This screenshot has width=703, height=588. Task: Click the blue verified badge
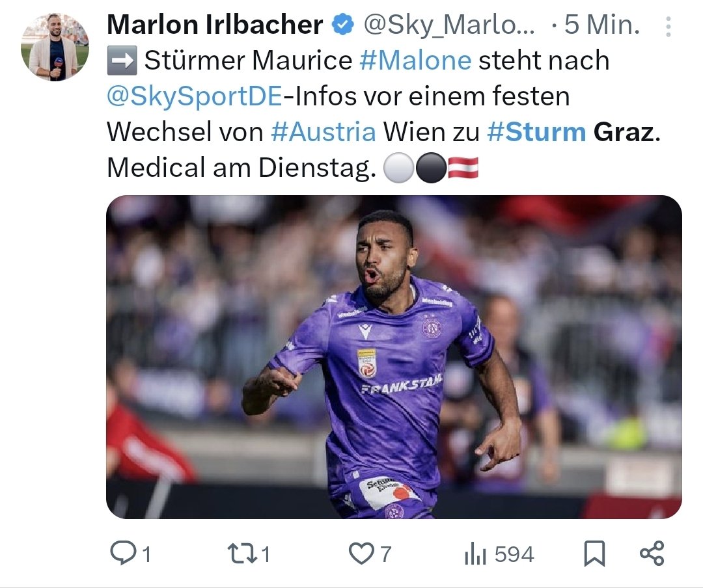click(x=342, y=25)
